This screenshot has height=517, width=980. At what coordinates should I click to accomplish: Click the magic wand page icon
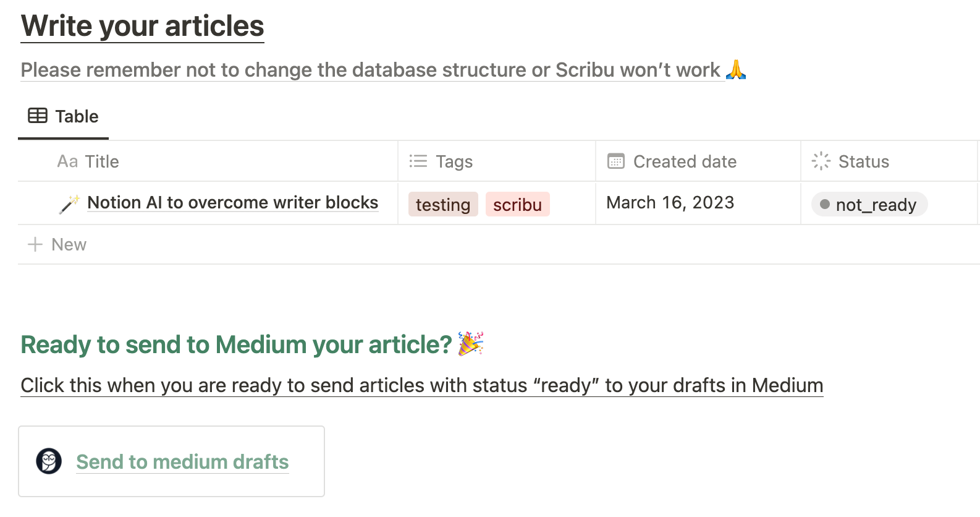click(69, 203)
